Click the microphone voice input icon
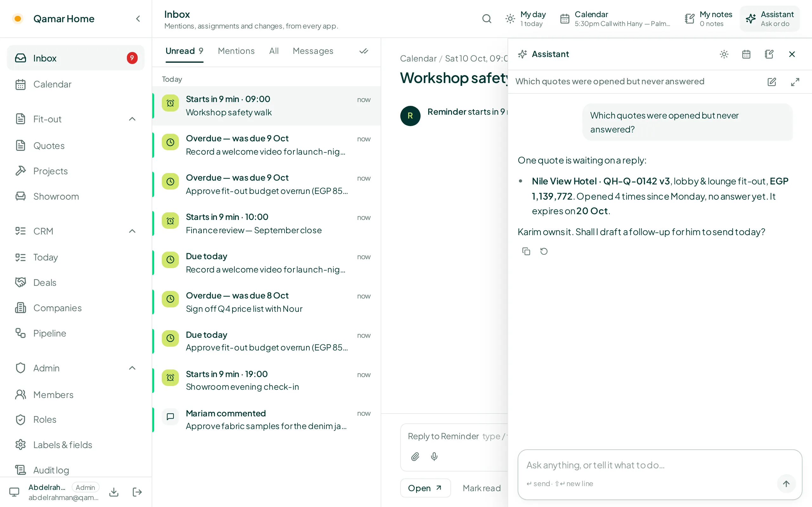The height and width of the screenshot is (507, 812). [434, 456]
